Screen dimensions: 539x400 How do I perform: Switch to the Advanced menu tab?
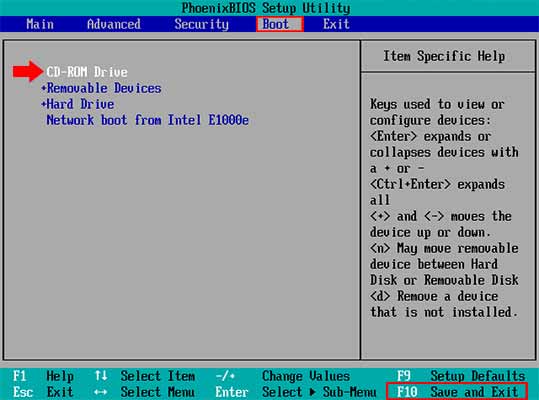(114, 24)
